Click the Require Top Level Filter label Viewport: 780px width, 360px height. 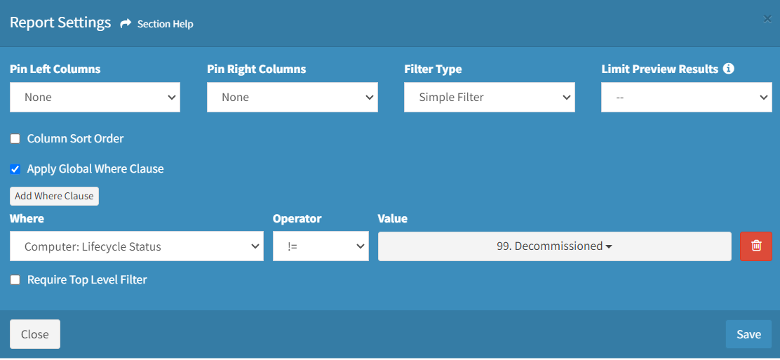coord(87,280)
